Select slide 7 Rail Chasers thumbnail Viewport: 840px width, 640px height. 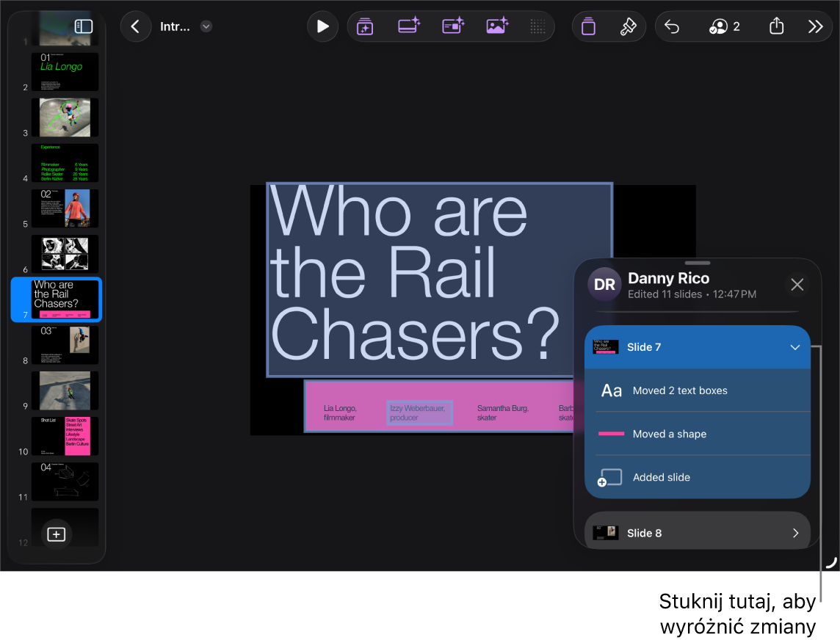tap(65, 299)
